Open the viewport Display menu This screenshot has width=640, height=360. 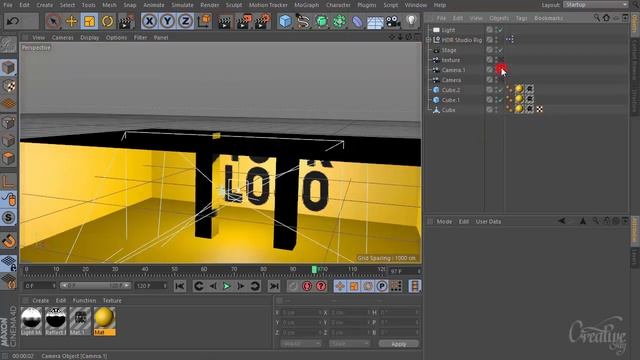click(89, 37)
